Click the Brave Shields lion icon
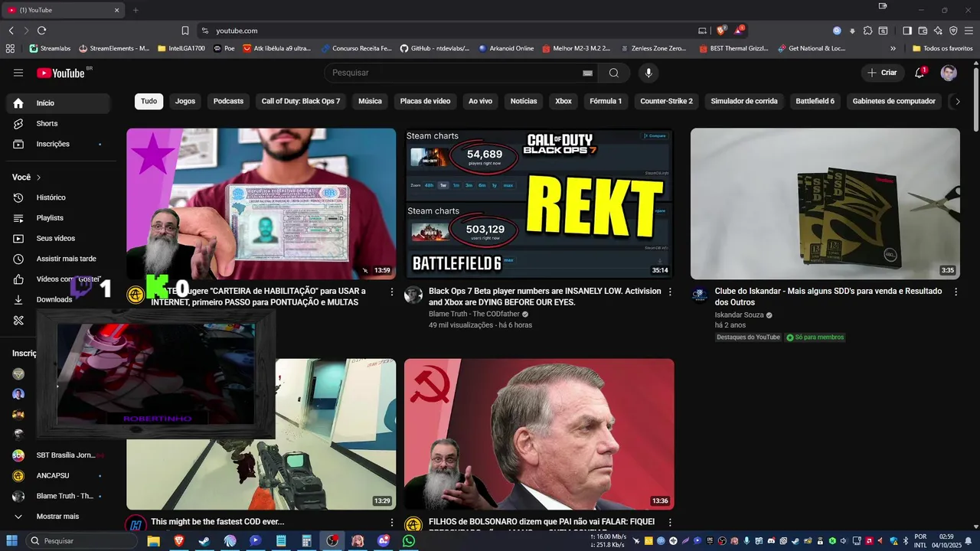This screenshot has width=980, height=551. coord(721,31)
